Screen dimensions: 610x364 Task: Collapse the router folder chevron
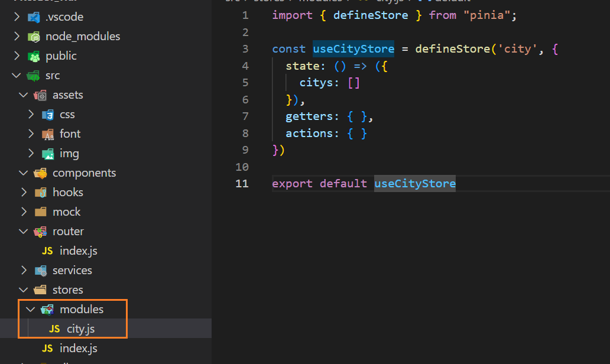tap(23, 232)
